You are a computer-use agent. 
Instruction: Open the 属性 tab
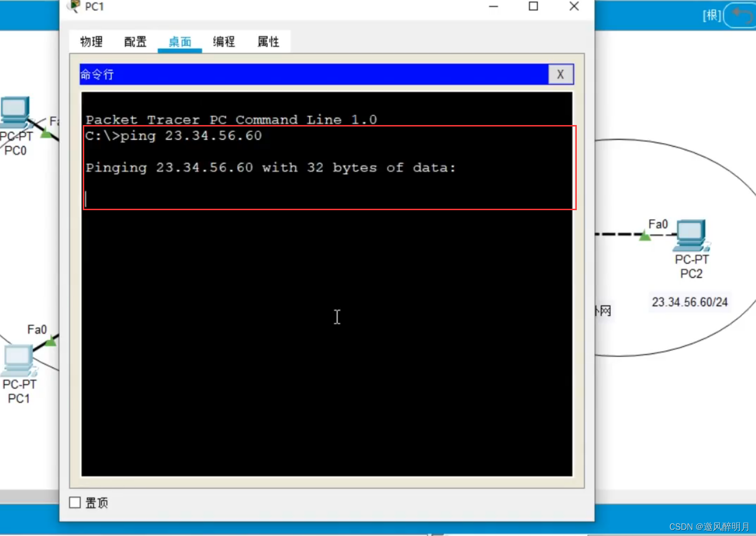(268, 42)
